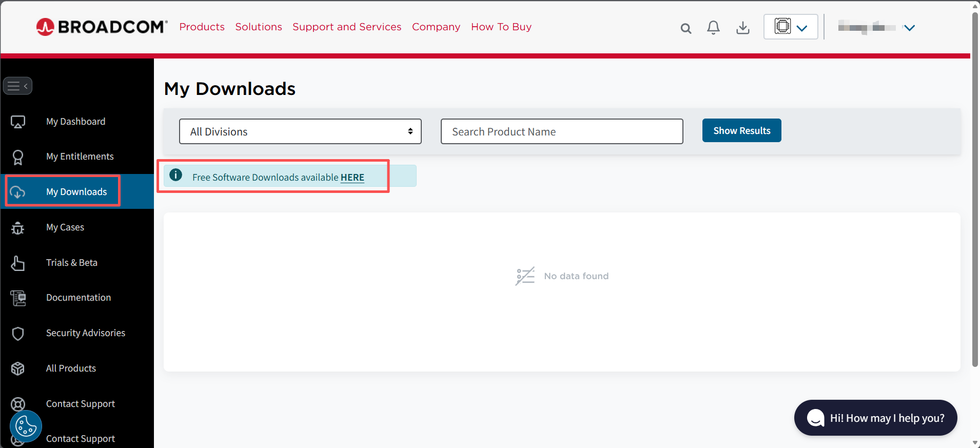Viewport: 980px width, 448px height.
Task: Open search with the magnifier icon
Action: [x=685, y=28]
